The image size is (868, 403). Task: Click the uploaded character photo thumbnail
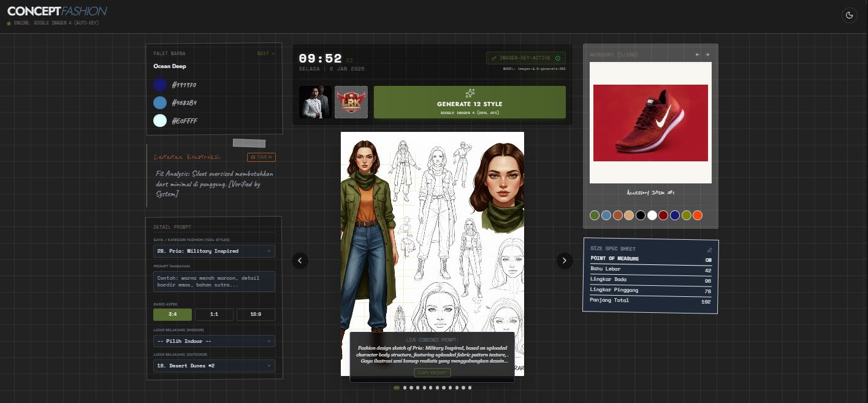(315, 102)
